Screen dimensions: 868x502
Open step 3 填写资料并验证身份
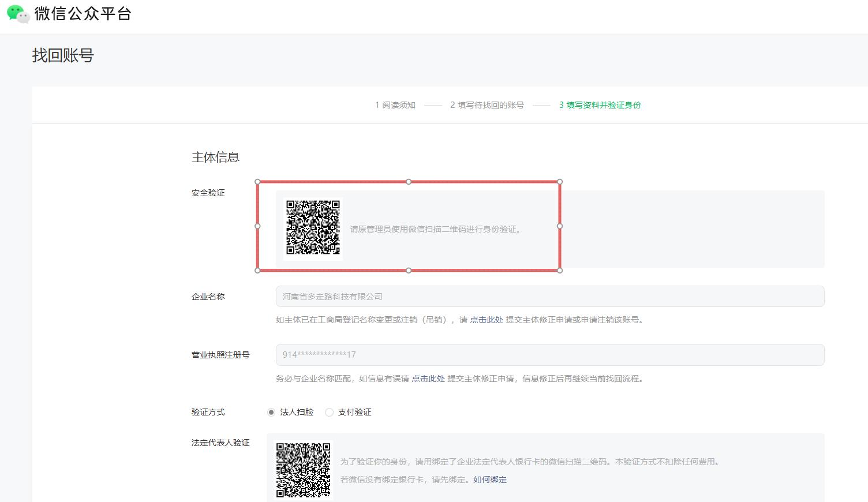click(600, 105)
